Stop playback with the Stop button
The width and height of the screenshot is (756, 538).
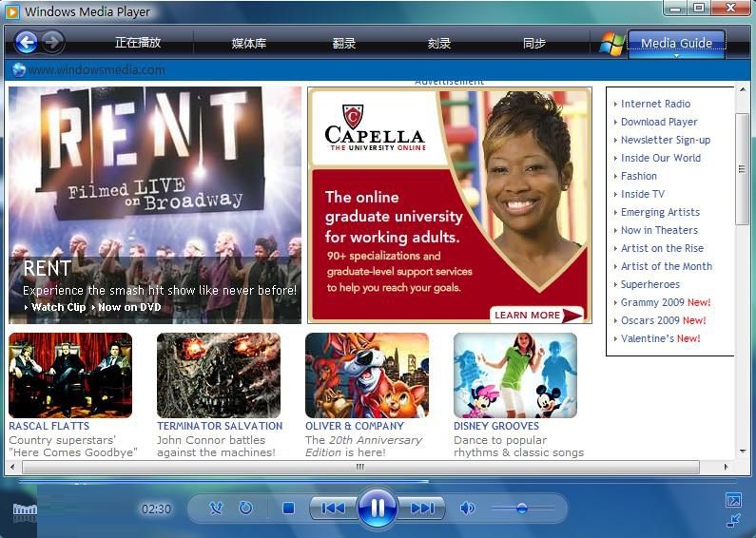click(x=288, y=509)
